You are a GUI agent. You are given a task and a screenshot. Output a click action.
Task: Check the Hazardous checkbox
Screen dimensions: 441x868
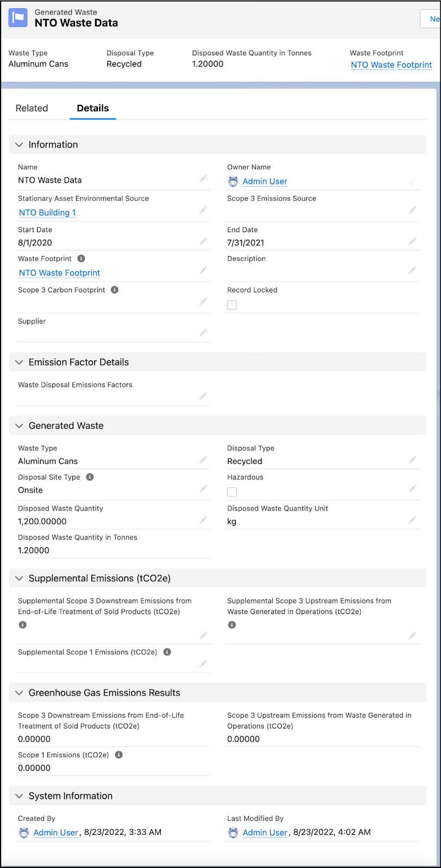232,492
